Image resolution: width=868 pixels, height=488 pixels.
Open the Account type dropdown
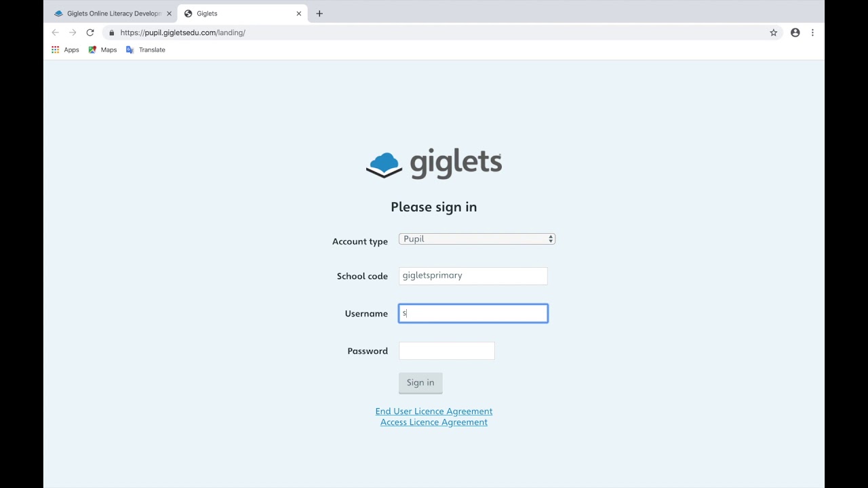click(x=477, y=239)
